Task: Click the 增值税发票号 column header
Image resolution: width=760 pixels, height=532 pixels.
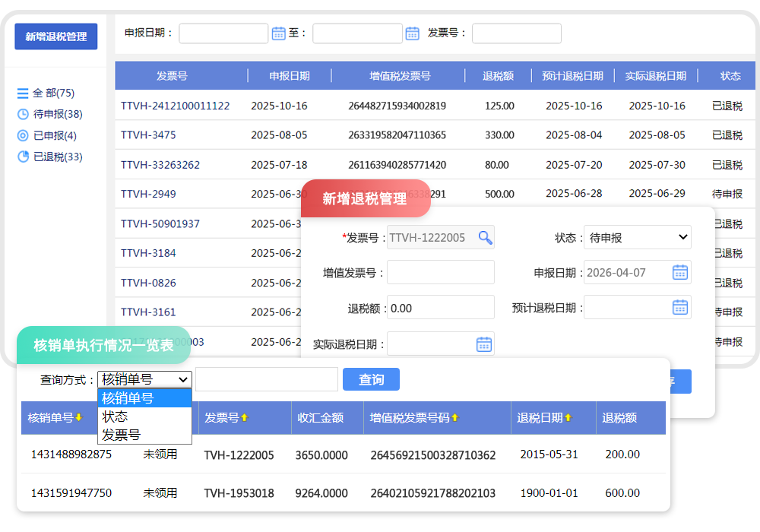Action: click(x=400, y=76)
